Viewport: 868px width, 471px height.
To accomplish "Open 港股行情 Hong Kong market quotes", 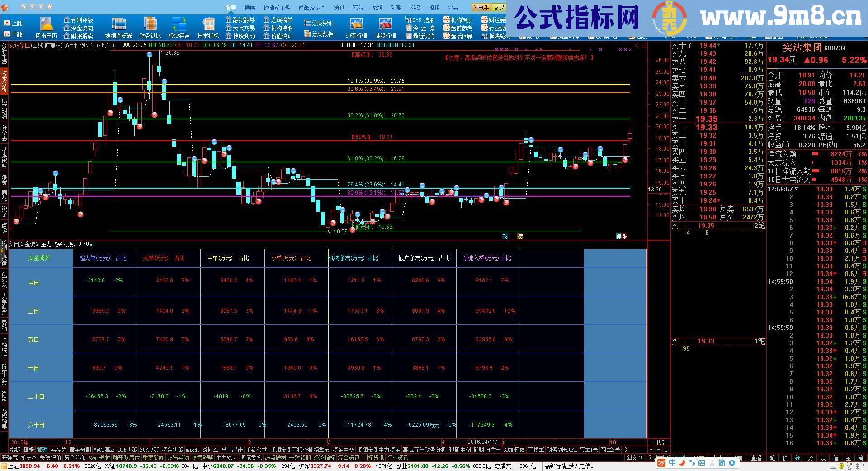I will [386, 26].
